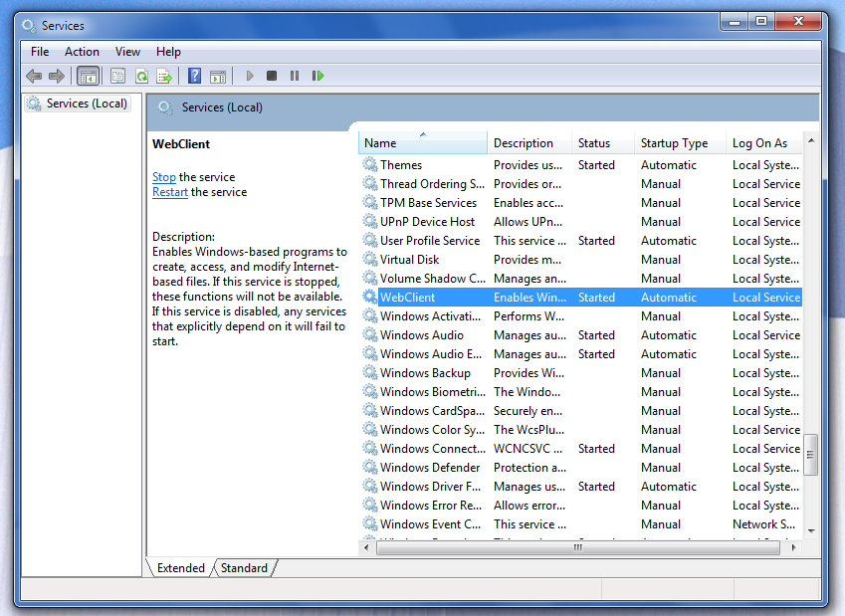Screen dimensions: 845x616
Task: Click gear icon beside UPnP Device Host
Action: coord(369,220)
